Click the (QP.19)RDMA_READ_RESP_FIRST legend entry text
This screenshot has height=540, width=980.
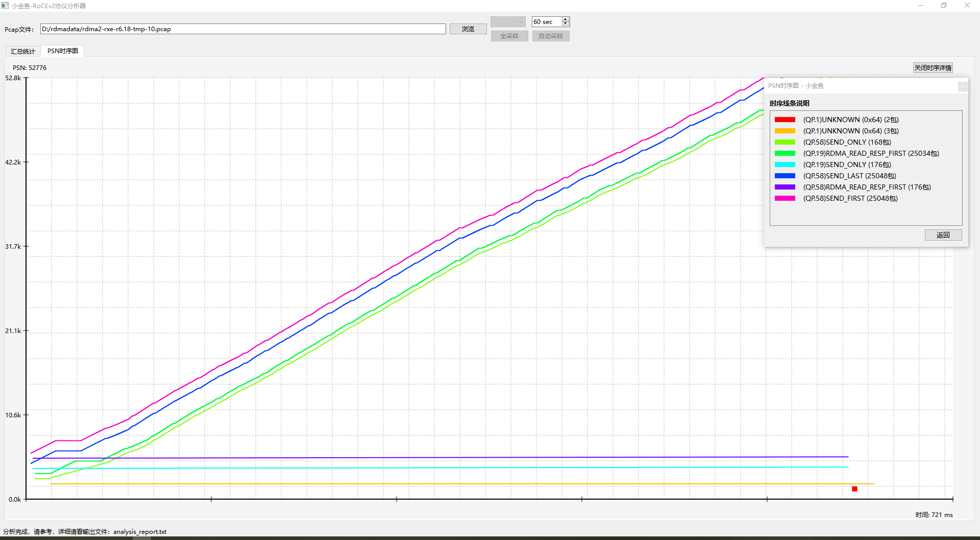click(x=871, y=153)
